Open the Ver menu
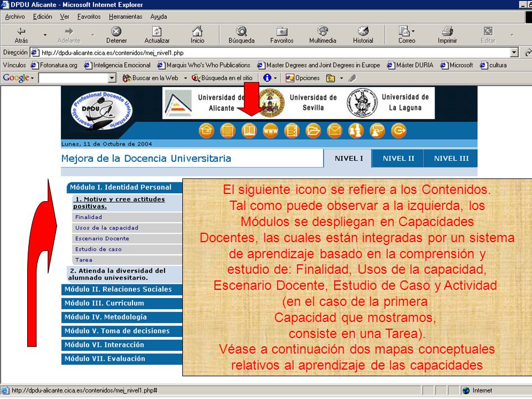This screenshot has width=532, height=399. (x=64, y=17)
